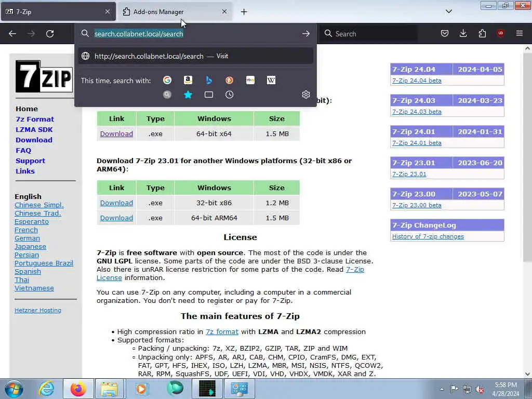The image size is (532, 399).
Task: Reload the current page
Action: [50, 34]
